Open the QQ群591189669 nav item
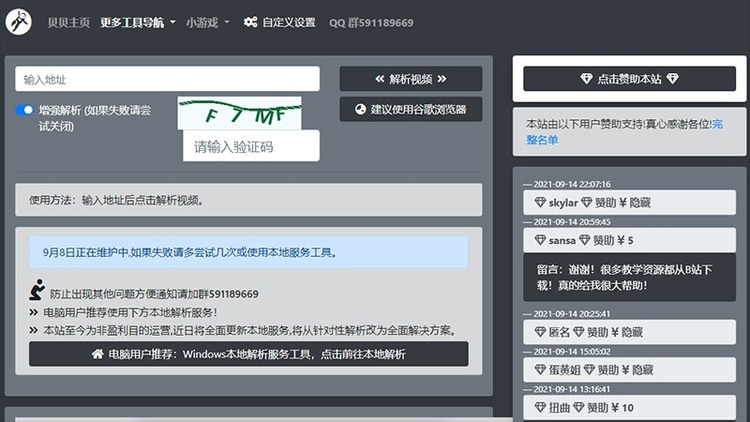 click(x=371, y=22)
